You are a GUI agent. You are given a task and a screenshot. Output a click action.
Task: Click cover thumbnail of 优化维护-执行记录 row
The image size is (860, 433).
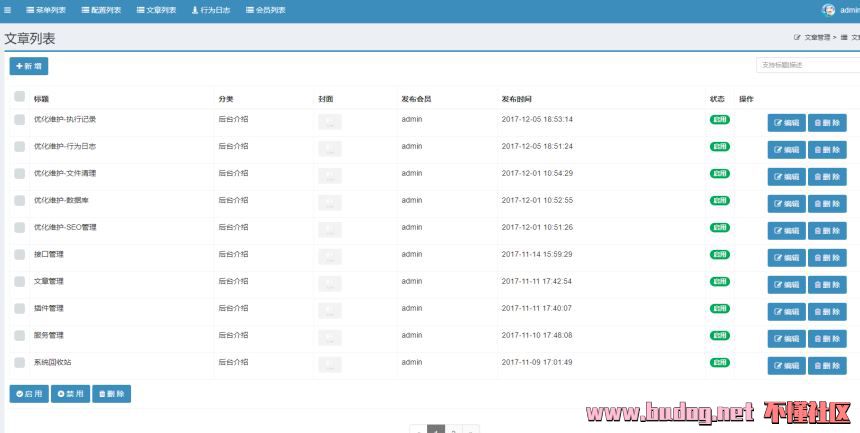point(329,122)
